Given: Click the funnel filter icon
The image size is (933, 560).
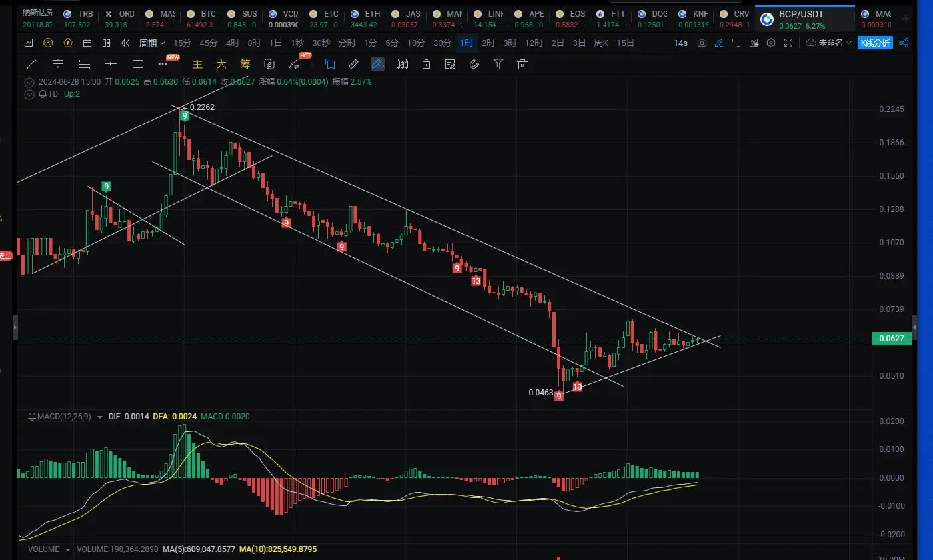Looking at the screenshot, I should point(498,64).
